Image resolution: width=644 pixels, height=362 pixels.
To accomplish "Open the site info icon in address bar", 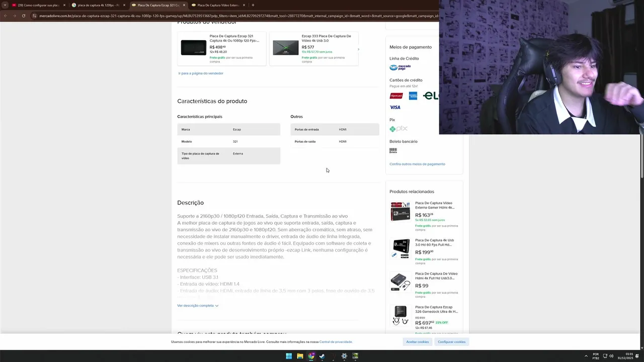I will (34, 16).
